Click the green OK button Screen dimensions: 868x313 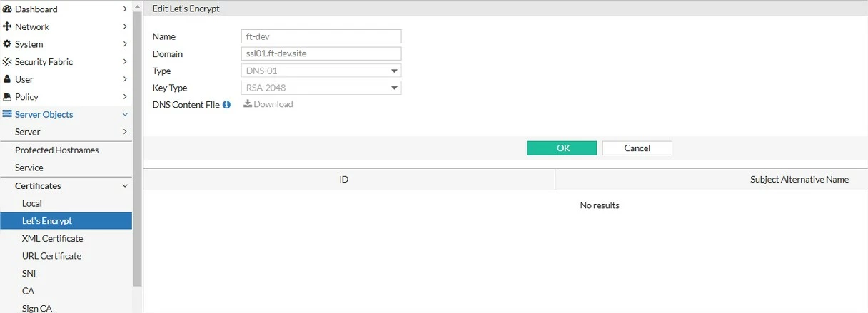562,148
